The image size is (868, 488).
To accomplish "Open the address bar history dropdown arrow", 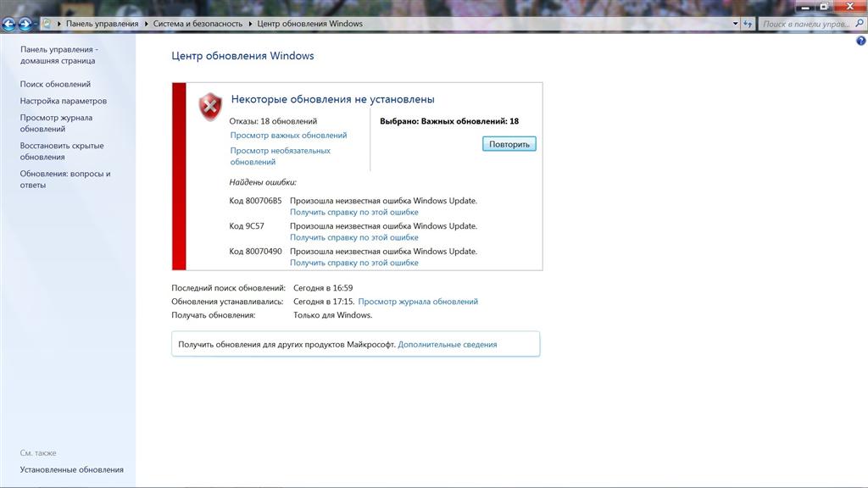I will [x=735, y=24].
